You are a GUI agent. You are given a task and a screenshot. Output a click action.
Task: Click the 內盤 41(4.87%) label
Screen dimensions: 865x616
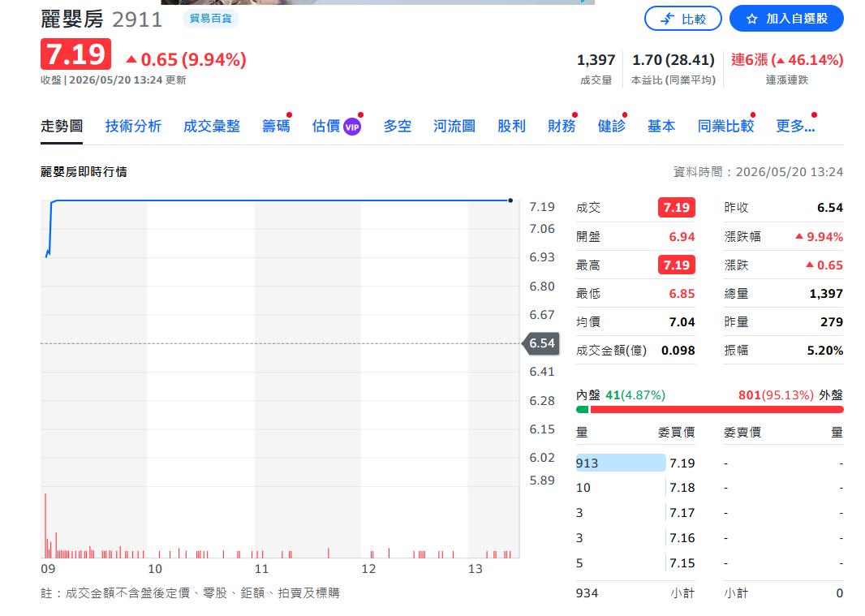tap(621, 395)
